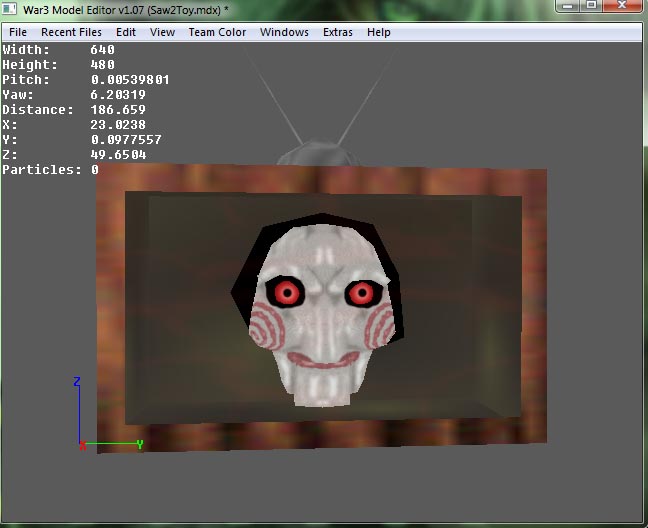Image resolution: width=648 pixels, height=528 pixels.
Task: Open the Team Color menu
Action: point(217,32)
